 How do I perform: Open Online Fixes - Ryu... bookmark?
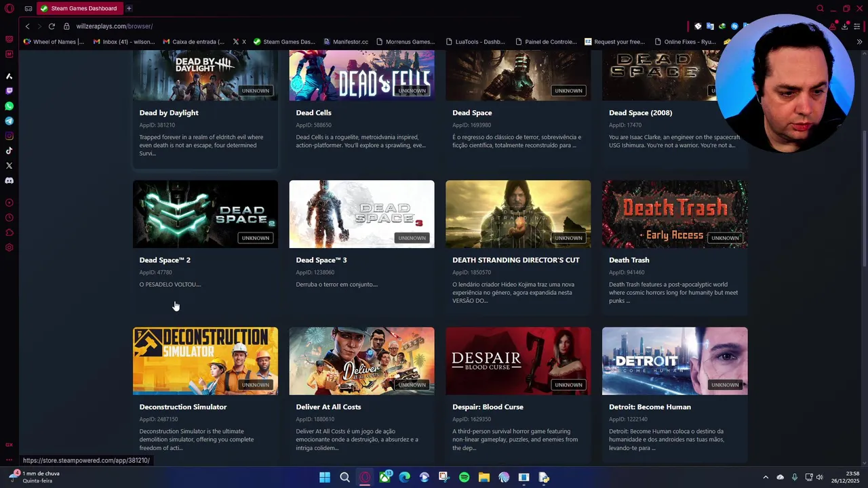click(684, 41)
